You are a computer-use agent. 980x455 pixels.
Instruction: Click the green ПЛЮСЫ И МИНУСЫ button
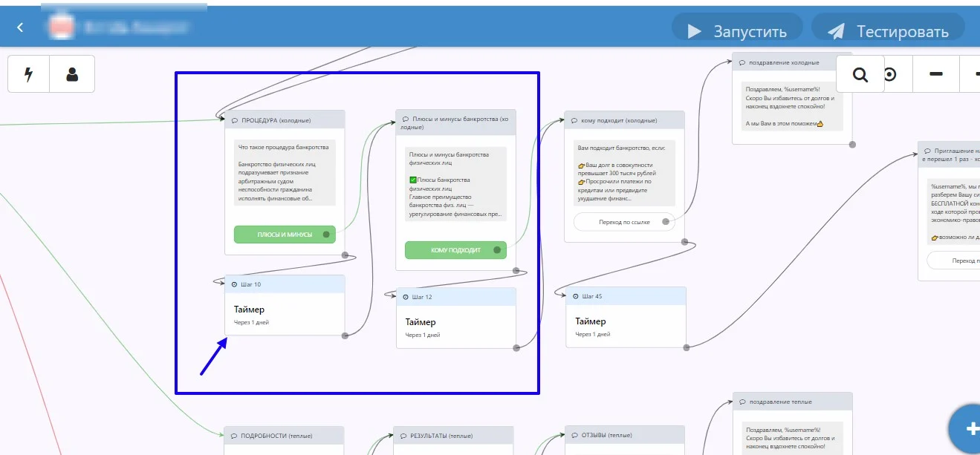pyautogui.click(x=285, y=235)
